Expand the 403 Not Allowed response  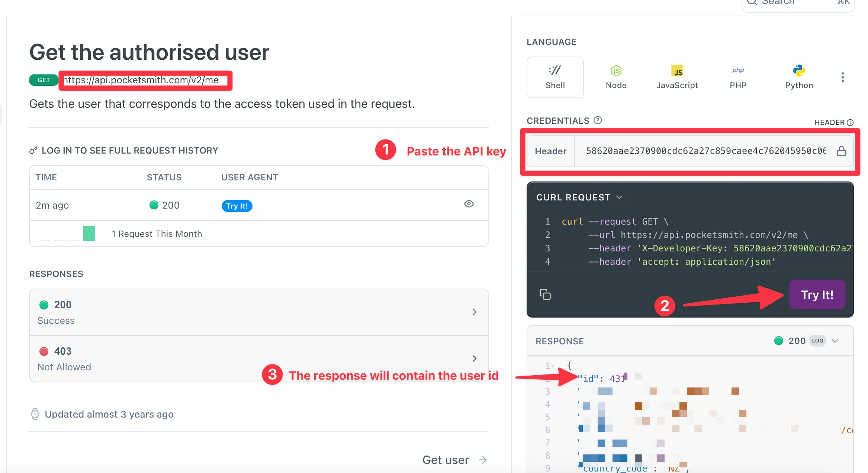[474, 358]
